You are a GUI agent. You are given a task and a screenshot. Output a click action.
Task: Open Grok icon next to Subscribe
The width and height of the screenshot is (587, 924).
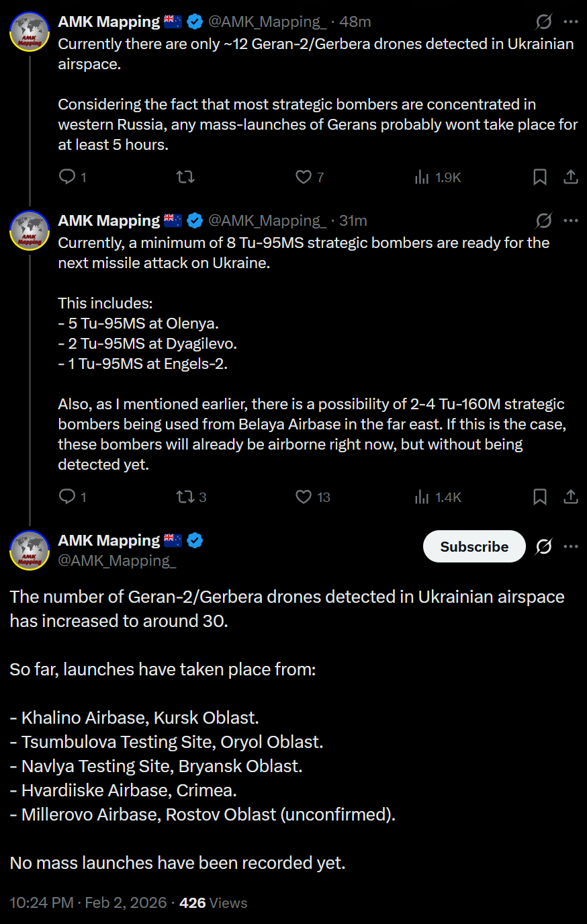point(543,546)
